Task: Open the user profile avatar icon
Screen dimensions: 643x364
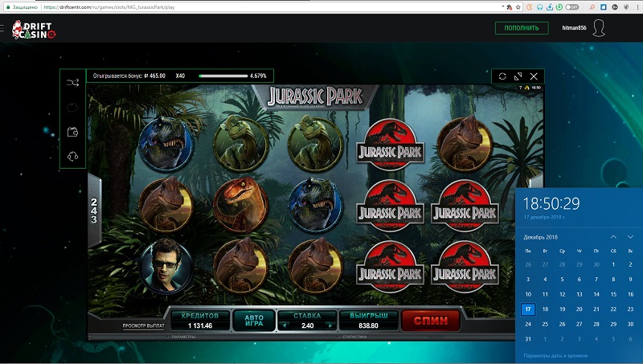Action: (599, 28)
